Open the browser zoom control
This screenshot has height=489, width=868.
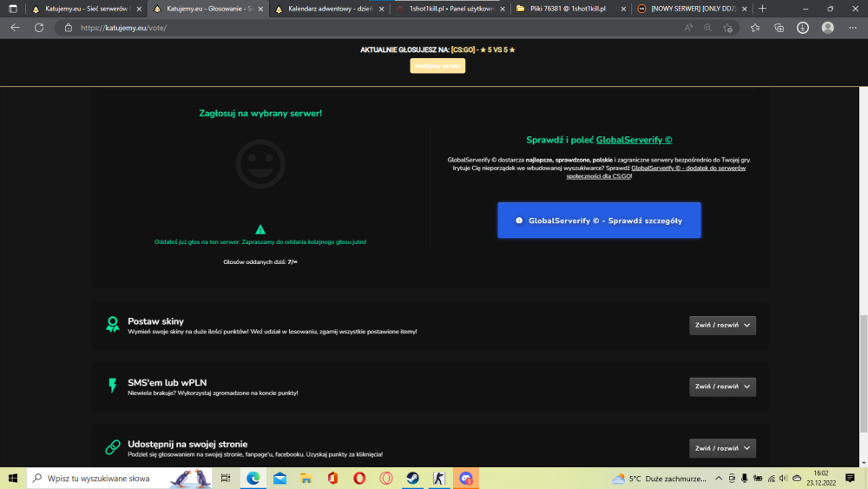[707, 28]
